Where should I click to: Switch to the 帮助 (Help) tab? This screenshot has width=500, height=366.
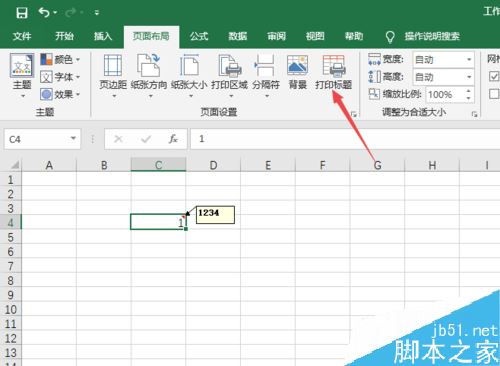pyautogui.click(x=354, y=36)
